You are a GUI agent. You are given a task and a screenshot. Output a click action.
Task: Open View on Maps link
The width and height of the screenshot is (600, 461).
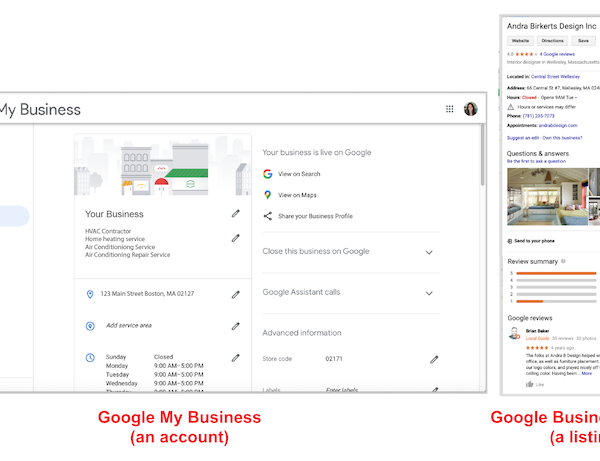coord(297,195)
